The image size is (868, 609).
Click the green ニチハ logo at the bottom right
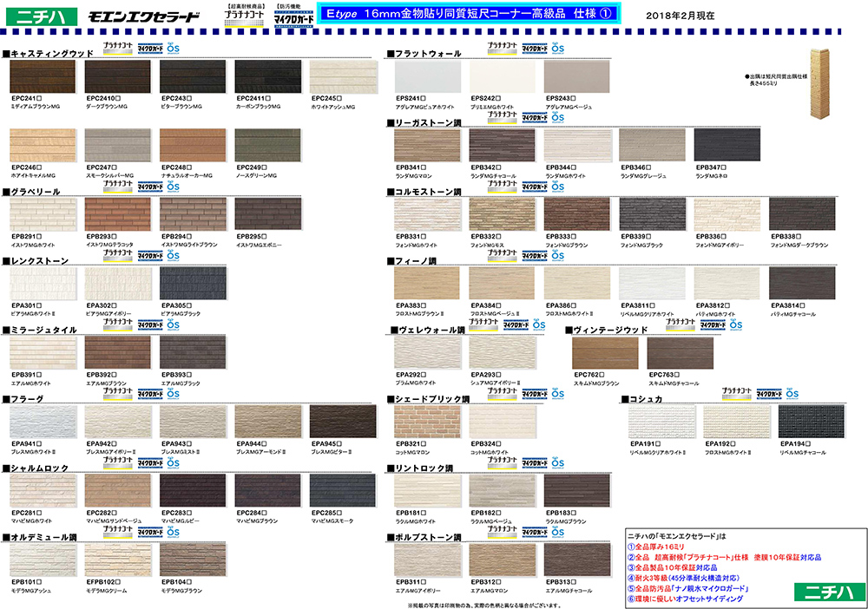pyautogui.click(x=828, y=592)
